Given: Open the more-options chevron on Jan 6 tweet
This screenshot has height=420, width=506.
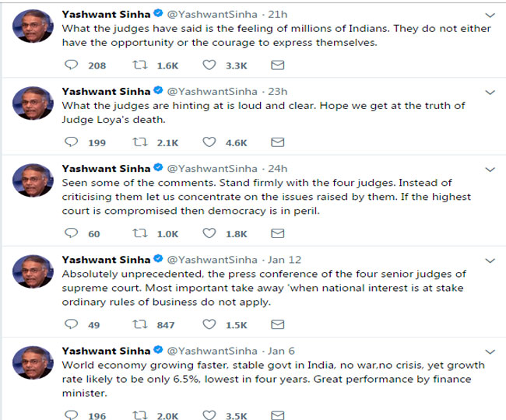Looking at the screenshot, I should click(489, 351).
